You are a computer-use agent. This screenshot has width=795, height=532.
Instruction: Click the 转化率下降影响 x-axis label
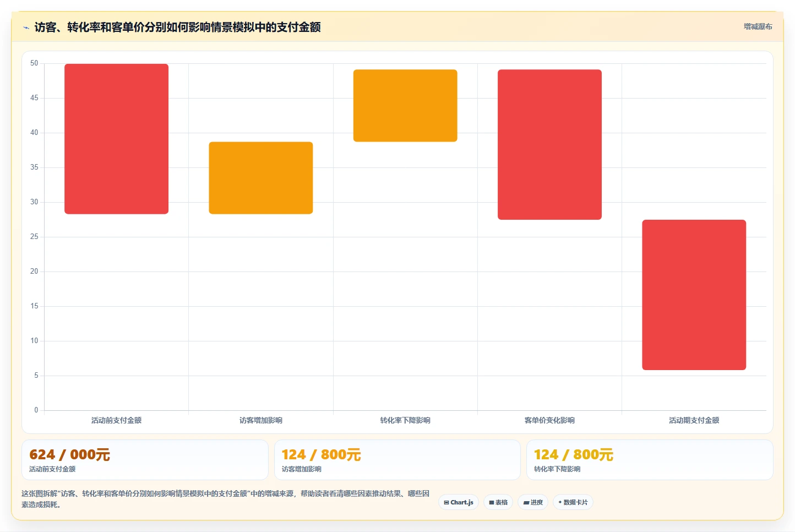click(405, 420)
